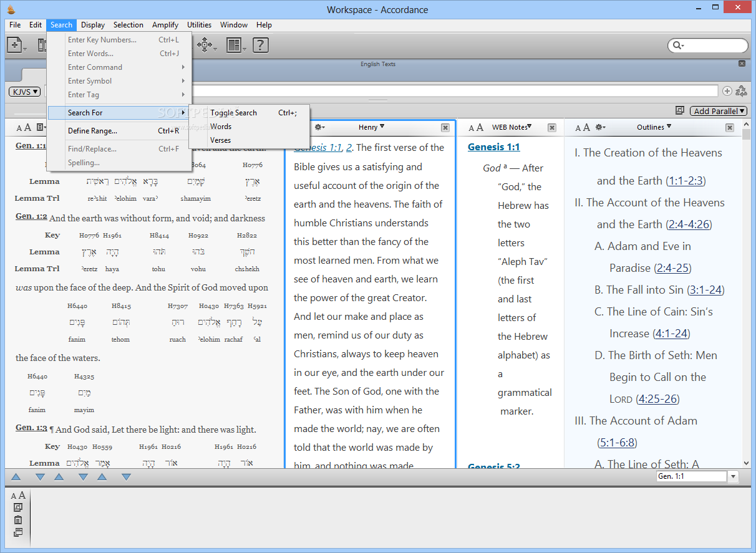Click the top small icon below AA in bottom pane

(18, 507)
